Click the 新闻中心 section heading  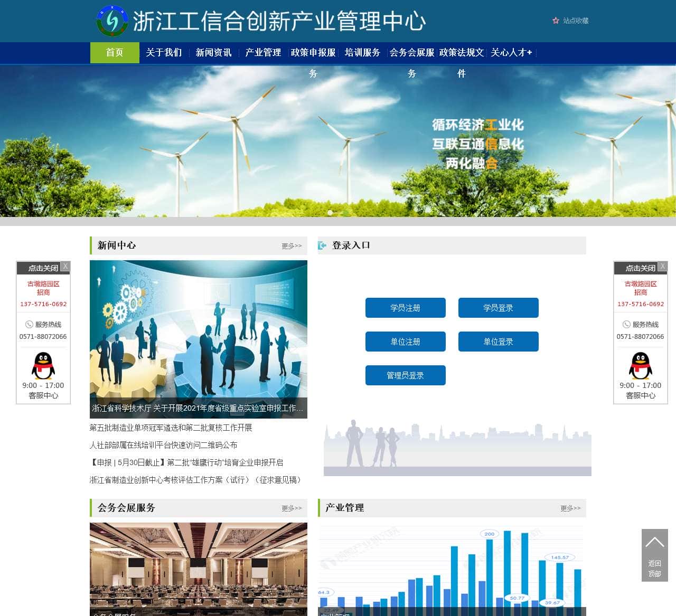click(117, 245)
